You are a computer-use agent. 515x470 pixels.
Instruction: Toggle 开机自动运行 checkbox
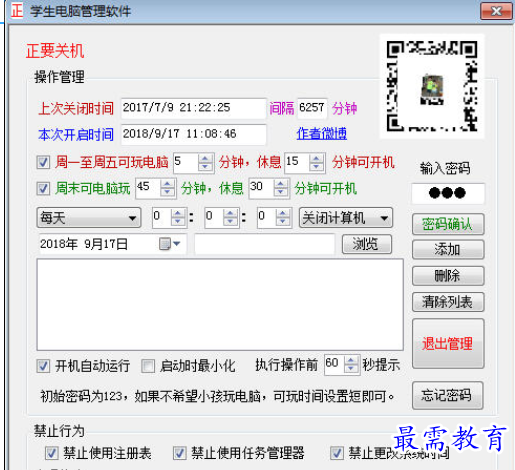pos(43,366)
